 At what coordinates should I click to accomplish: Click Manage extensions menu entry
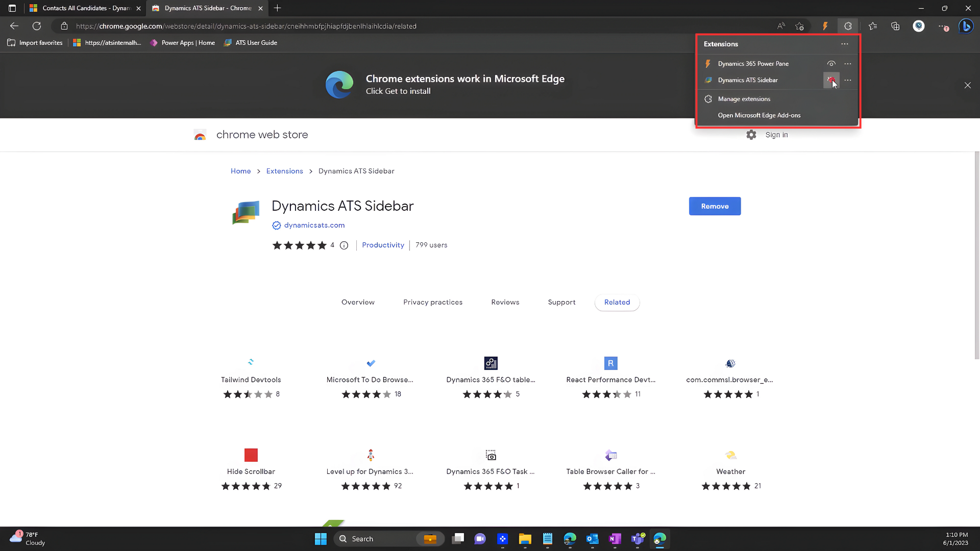(744, 99)
